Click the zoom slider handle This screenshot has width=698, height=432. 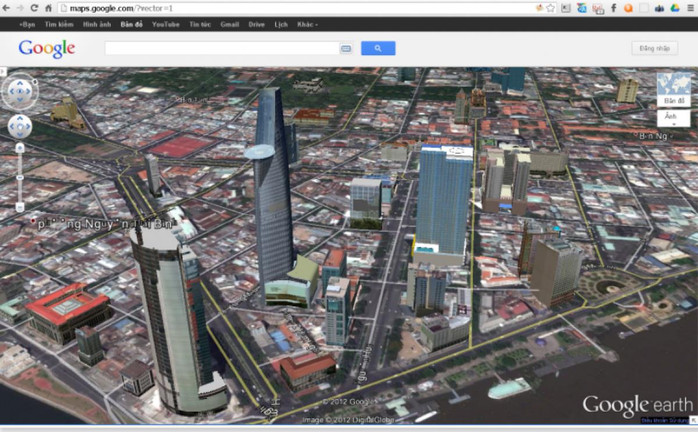point(19,177)
